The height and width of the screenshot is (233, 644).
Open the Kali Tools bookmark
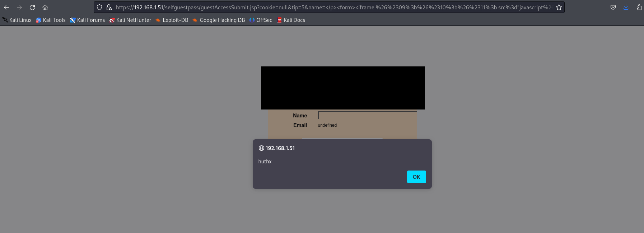(51, 20)
